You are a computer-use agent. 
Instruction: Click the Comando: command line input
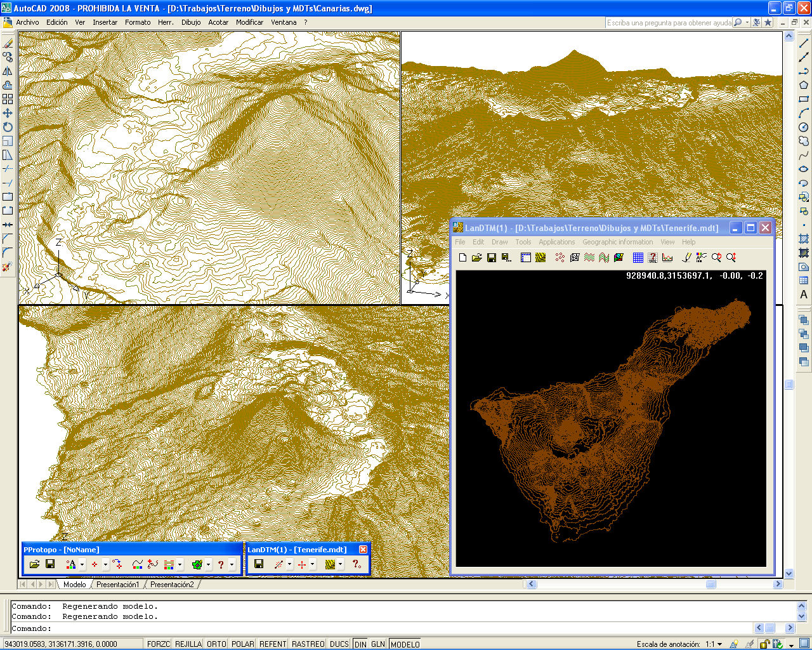click(x=381, y=628)
